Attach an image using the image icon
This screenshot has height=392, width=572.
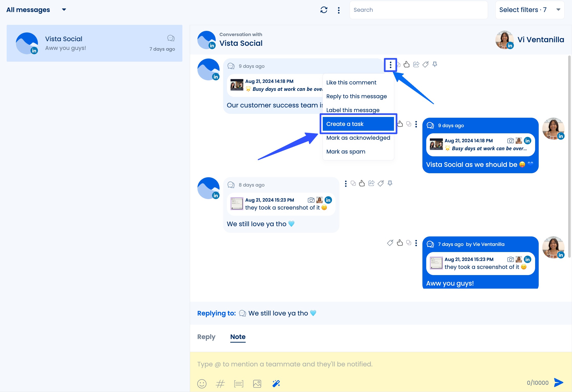click(x=257, y=384)
